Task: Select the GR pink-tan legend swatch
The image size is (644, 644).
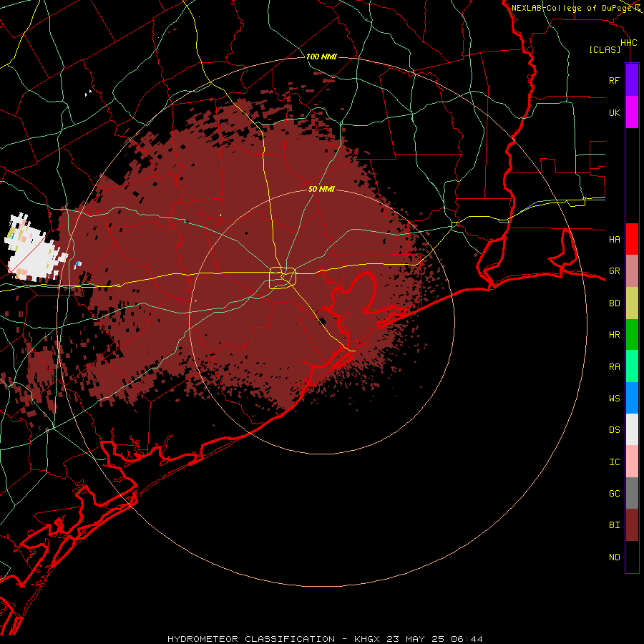Action: [x=632, y=271]
